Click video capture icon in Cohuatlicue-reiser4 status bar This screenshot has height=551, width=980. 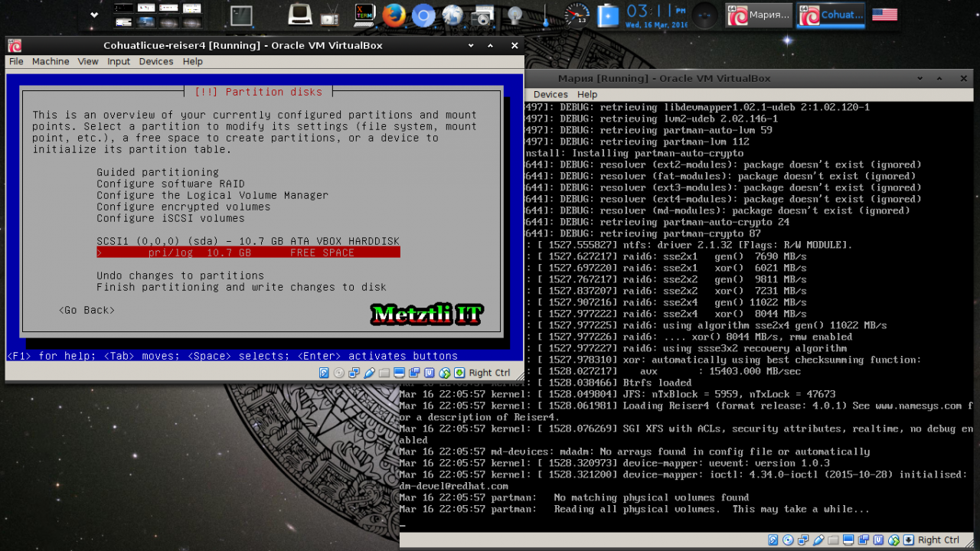(x=414, y=373)
